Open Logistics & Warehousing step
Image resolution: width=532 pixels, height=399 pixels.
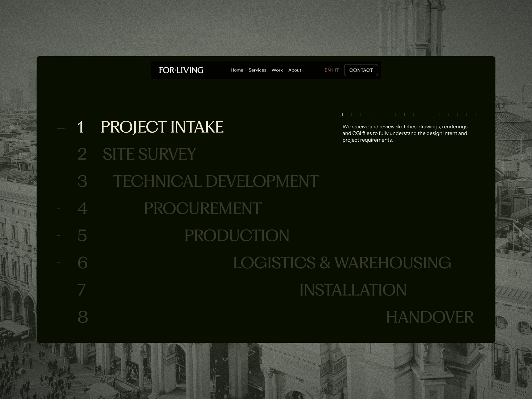click(342, 263)
